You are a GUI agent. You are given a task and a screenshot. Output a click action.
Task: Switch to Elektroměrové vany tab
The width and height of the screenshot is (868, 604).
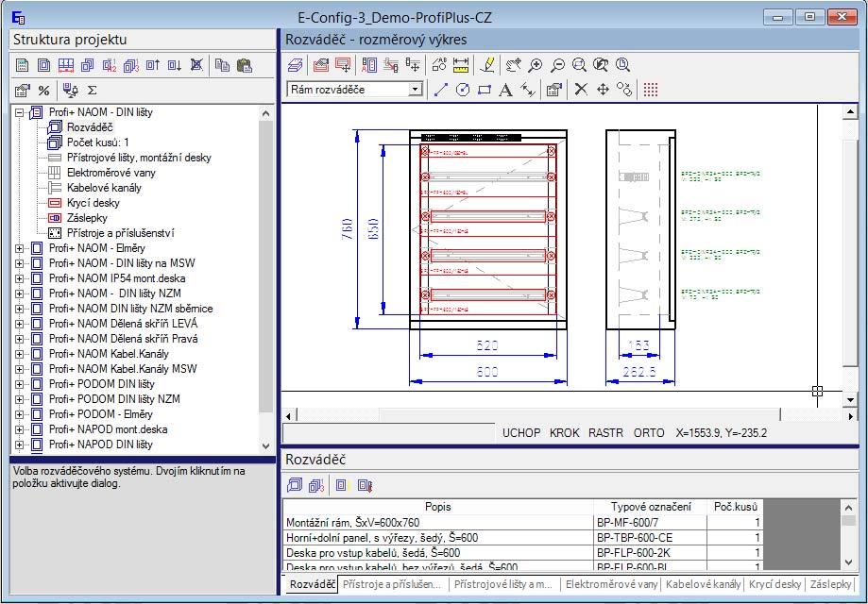(612, 584)
